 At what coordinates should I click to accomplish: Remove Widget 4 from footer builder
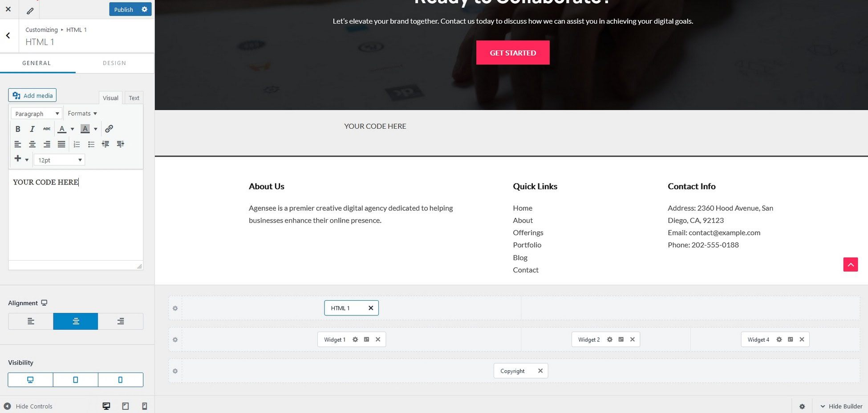coord(802,339)
